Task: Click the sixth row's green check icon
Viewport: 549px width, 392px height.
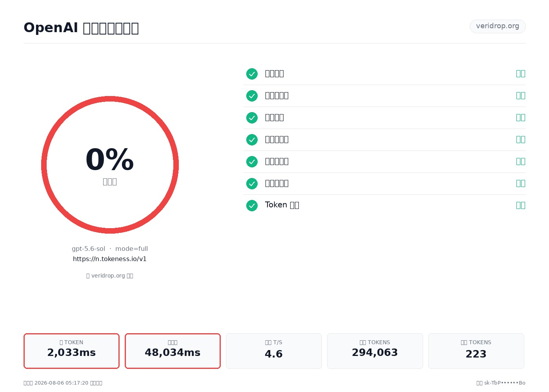Action: point(252,183)
